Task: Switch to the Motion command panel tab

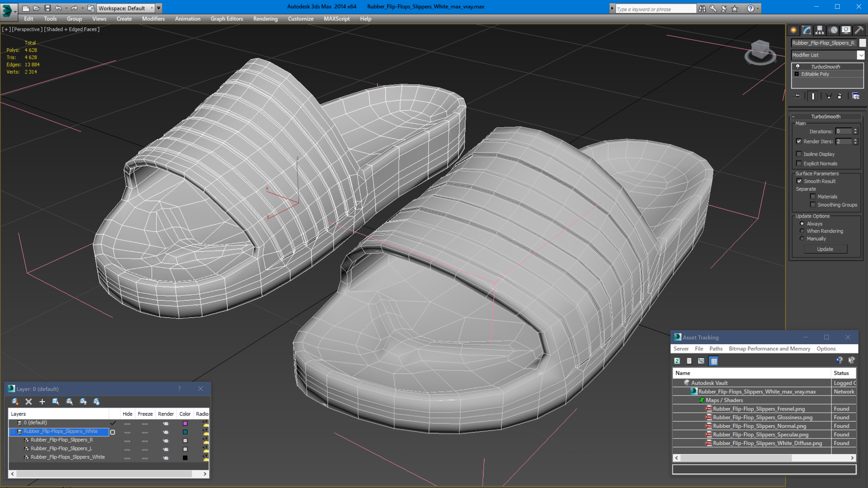Action: [x=833, y=30]
